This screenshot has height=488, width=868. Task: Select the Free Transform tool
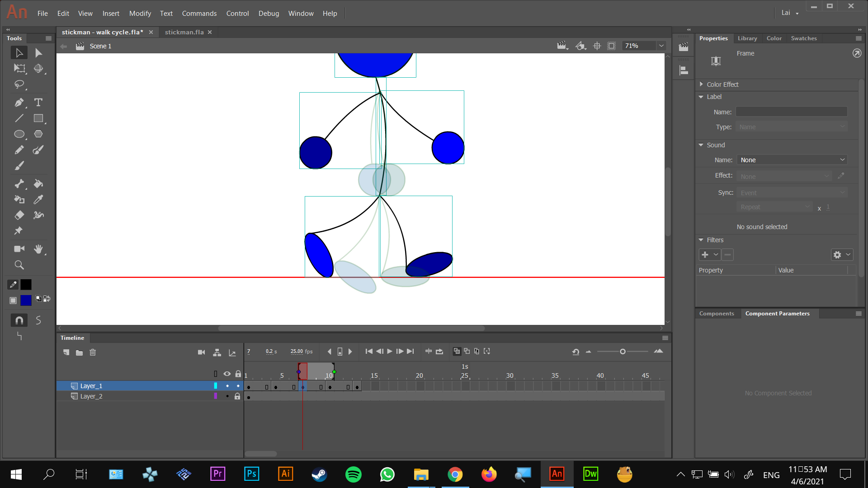(19, 69)
